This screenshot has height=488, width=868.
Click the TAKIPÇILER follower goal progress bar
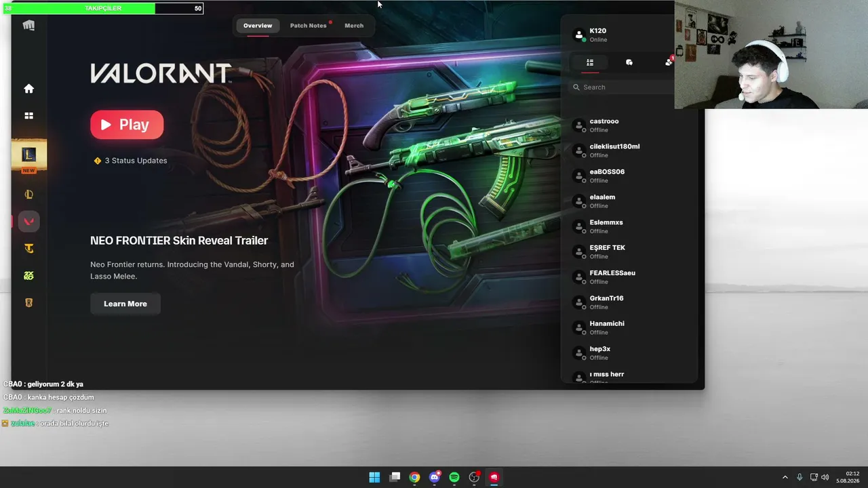click(x=104, y=8)
